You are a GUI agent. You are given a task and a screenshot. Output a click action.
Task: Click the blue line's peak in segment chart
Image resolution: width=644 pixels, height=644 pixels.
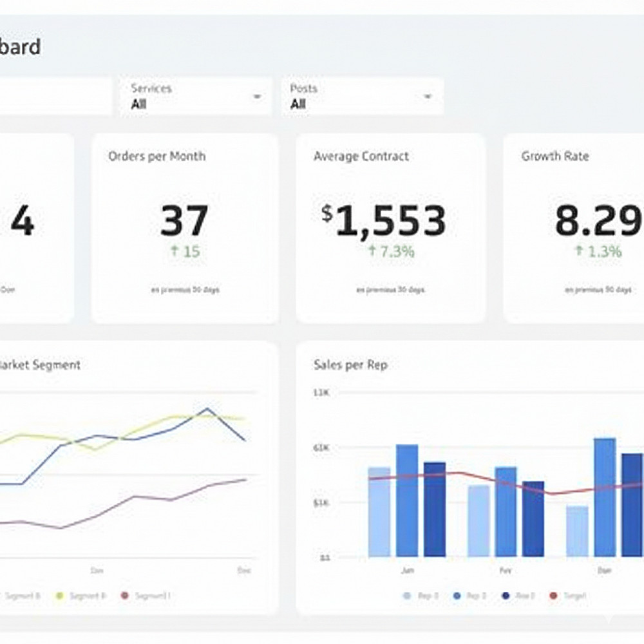pyautogui.click(x=207, y=409)
